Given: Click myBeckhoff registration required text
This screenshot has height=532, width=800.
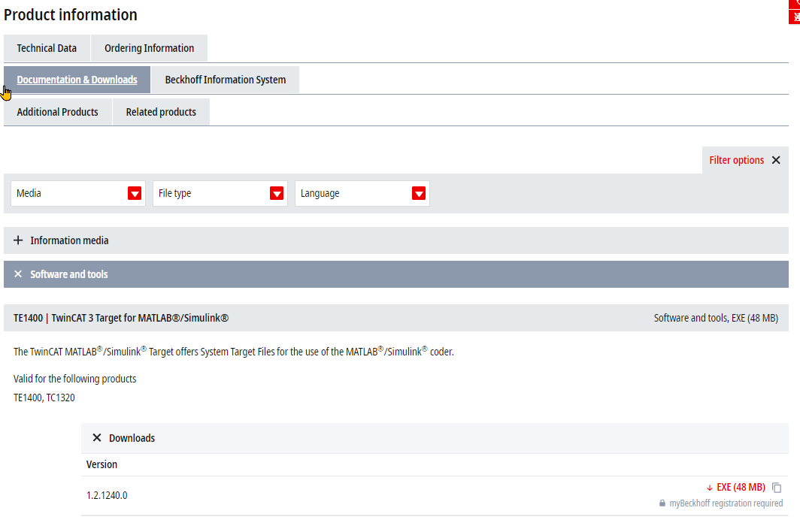Looking at the screenshot, I should pyautogui.click(x=726, y=503).
